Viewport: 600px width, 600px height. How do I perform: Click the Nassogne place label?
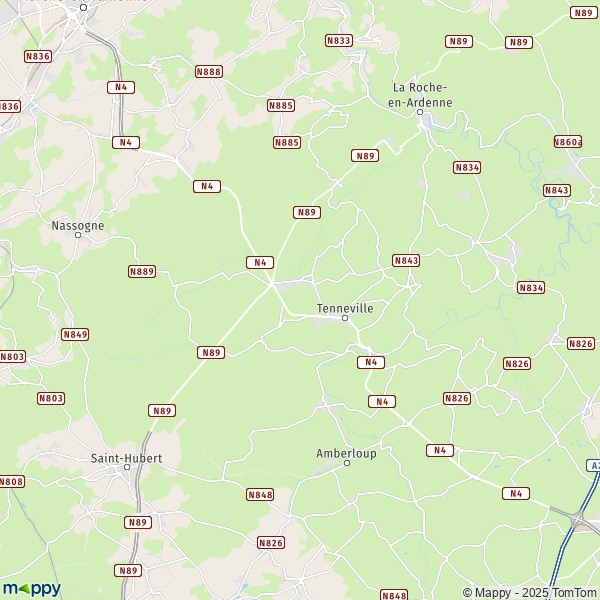(78, 226)
